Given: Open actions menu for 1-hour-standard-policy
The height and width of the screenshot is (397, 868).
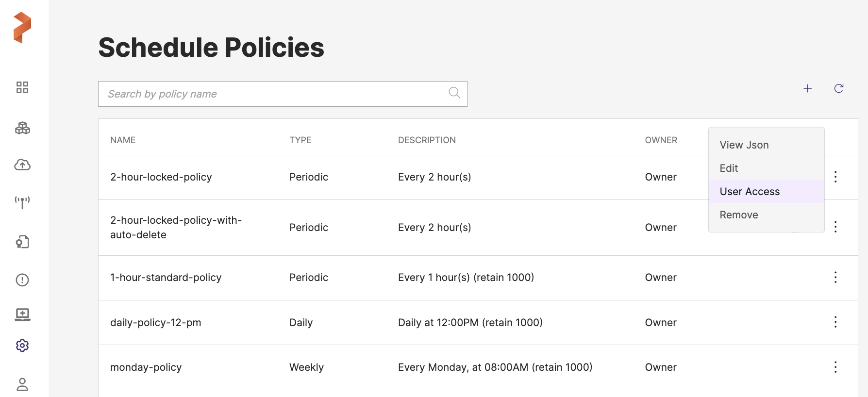Looking at the screenshot, I should [835, 277].
